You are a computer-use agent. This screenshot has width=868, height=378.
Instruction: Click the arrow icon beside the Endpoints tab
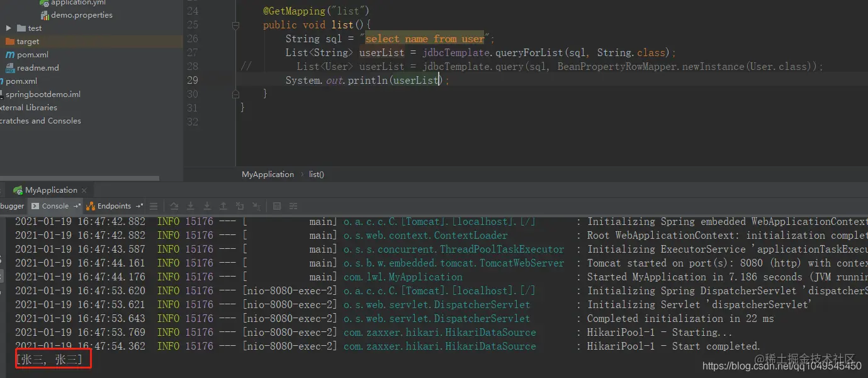click(x=139, y=206)
